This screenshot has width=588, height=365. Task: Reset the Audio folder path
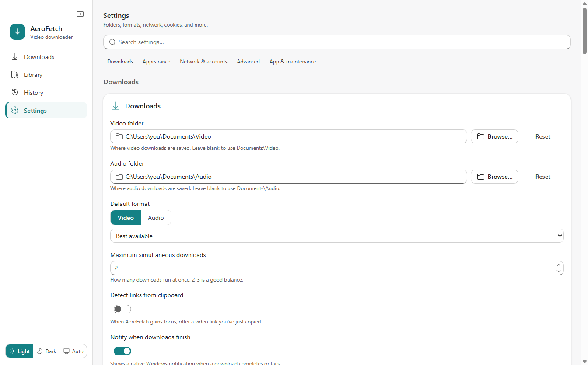(543, 177)
